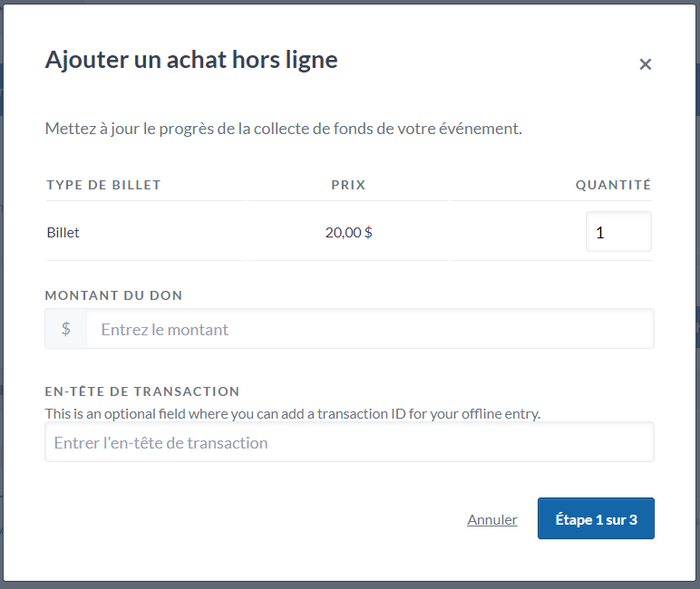The width and height of the screenshot is (700, 589).
Task: Click blank header area between title and X
Action: pyautogui.click(x=490, y=62)
